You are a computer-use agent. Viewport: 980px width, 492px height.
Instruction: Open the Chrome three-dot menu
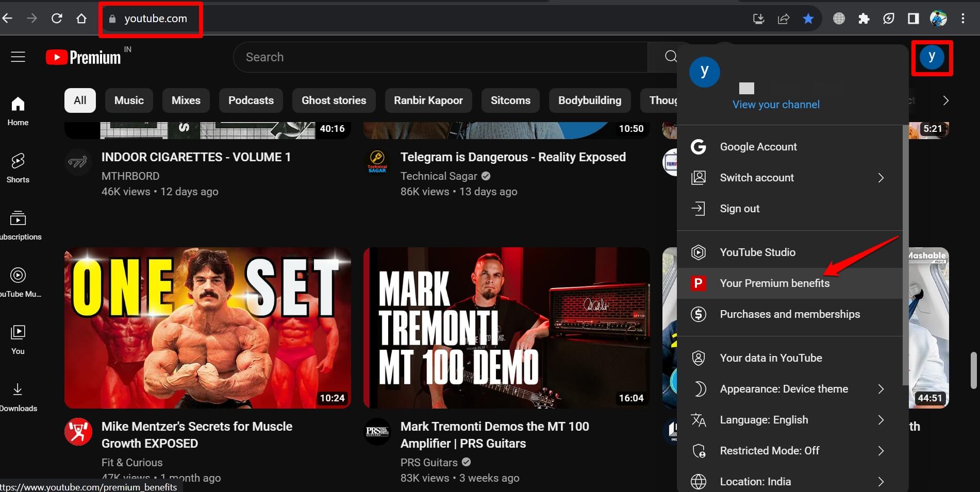click(962, 19)
